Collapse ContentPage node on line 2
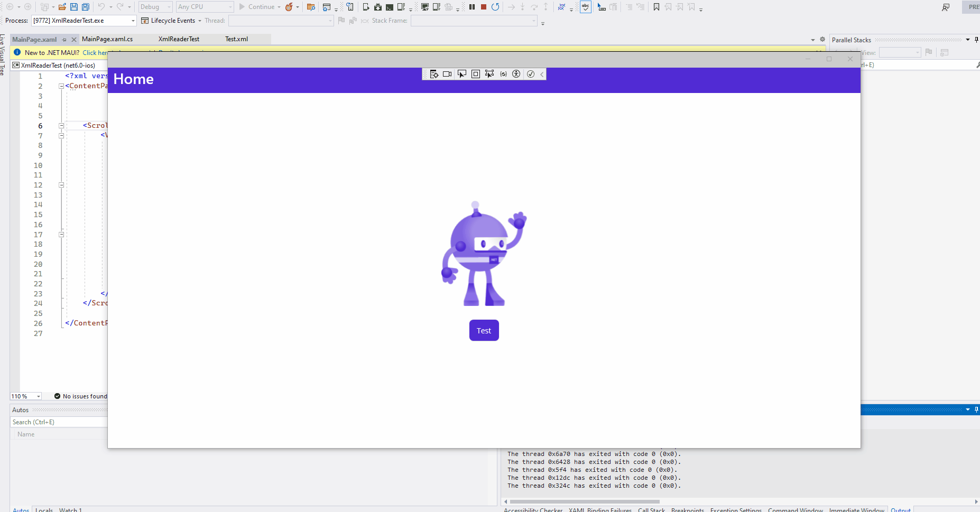 tap(61, 86)
